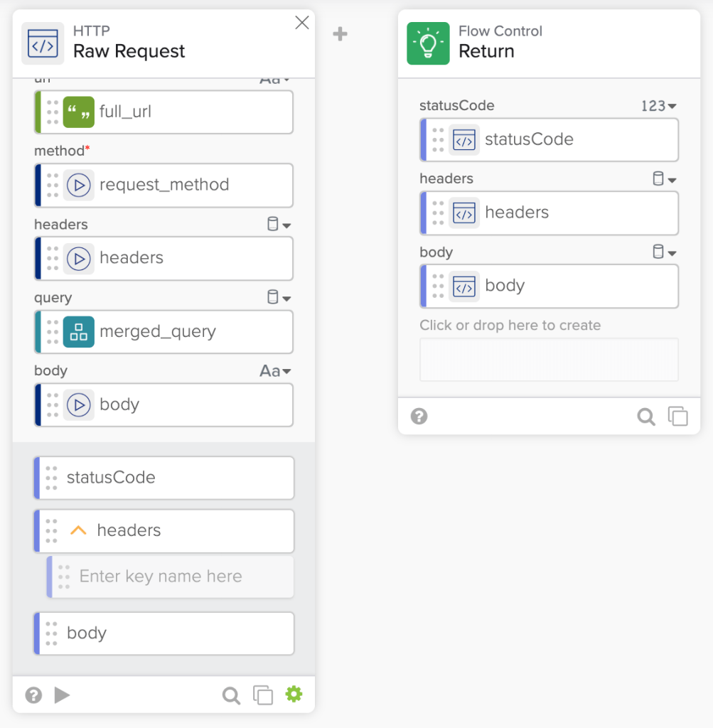
Task: Open help for the Raw Request card
Action: coord(33,695)
